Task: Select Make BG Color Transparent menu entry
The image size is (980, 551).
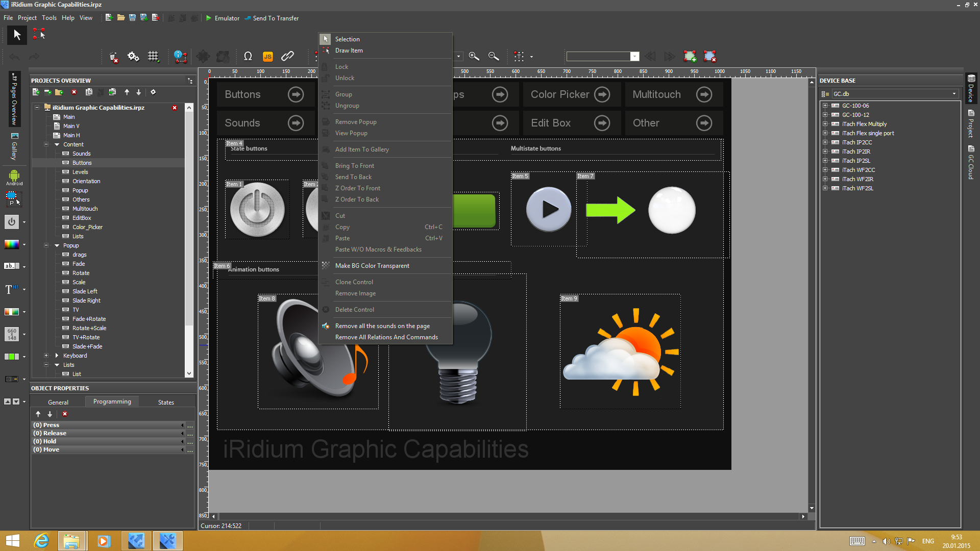Action: (x=372, y=266)
